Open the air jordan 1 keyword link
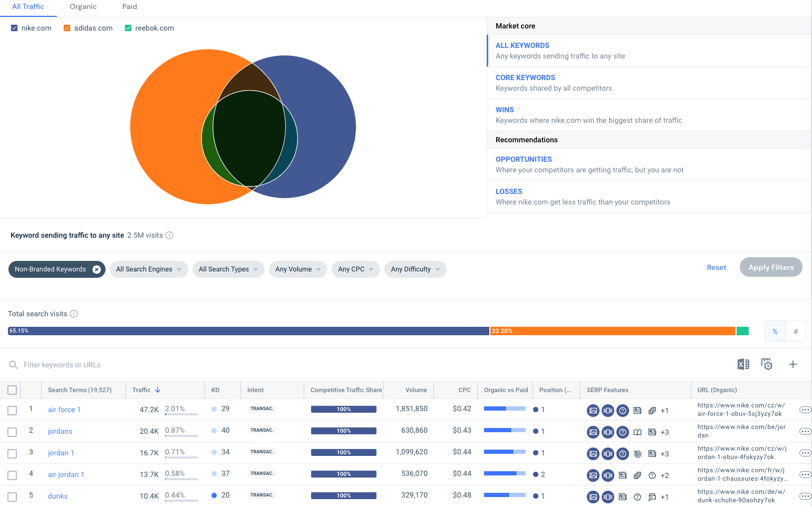Image resolution: width=812 pixels, height=506 pixels. [66, 474]
